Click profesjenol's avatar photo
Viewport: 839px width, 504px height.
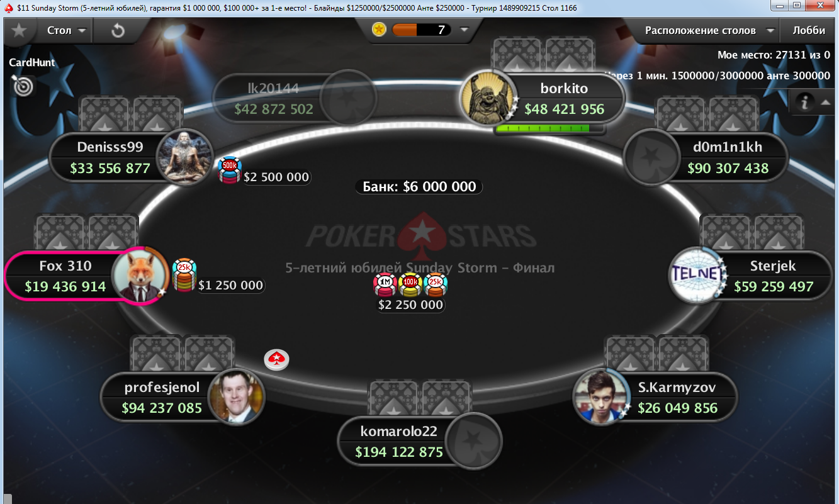(235, 396)
